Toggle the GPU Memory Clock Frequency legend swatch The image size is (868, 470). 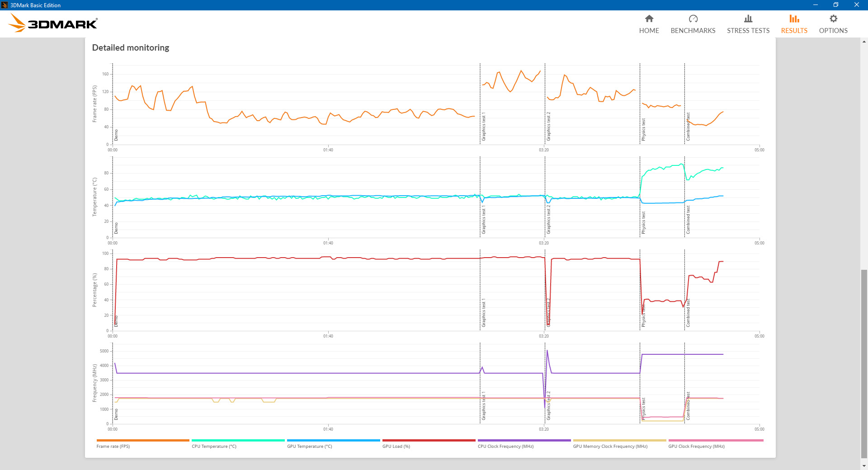620,440
